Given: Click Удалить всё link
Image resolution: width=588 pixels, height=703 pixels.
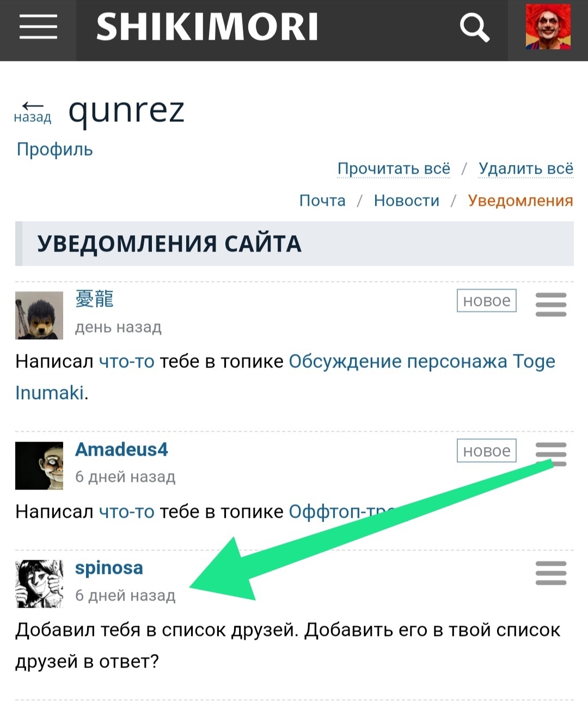Looking at the screenshot, I should coord(526,169).
